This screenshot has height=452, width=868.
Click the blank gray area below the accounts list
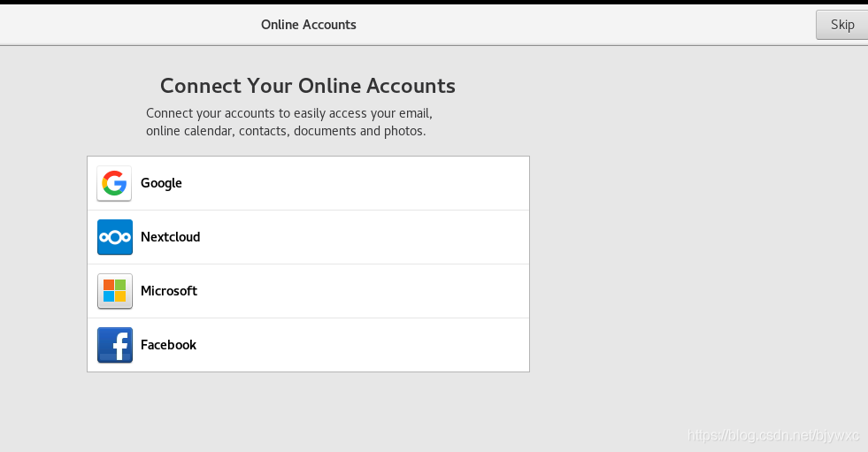tap(308, 411)
